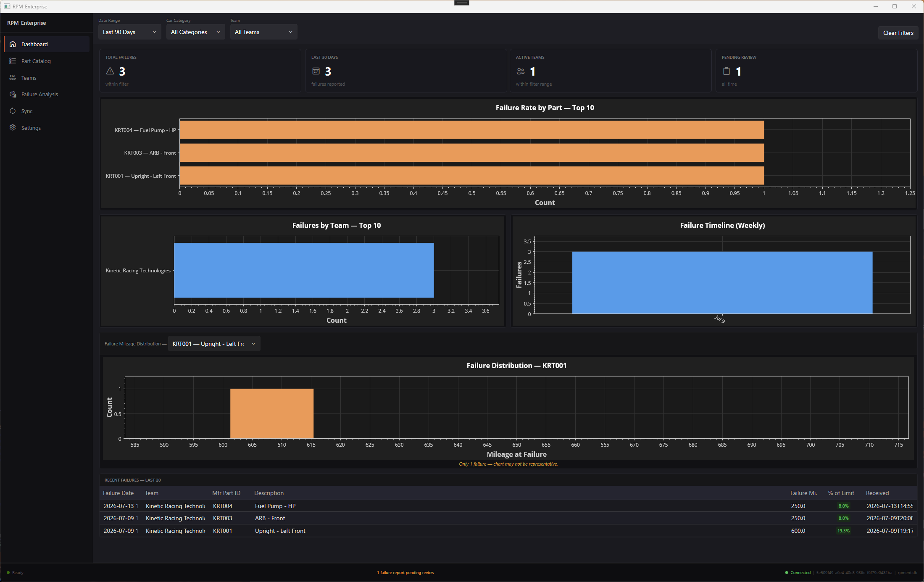Select the KRT001 Upright - Left Front row

[508, 531]
